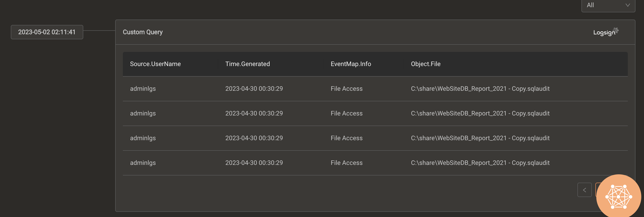Open the orange network assistant floating icon
This screenshot has width=644, height=217.
[x=618, y=196]
